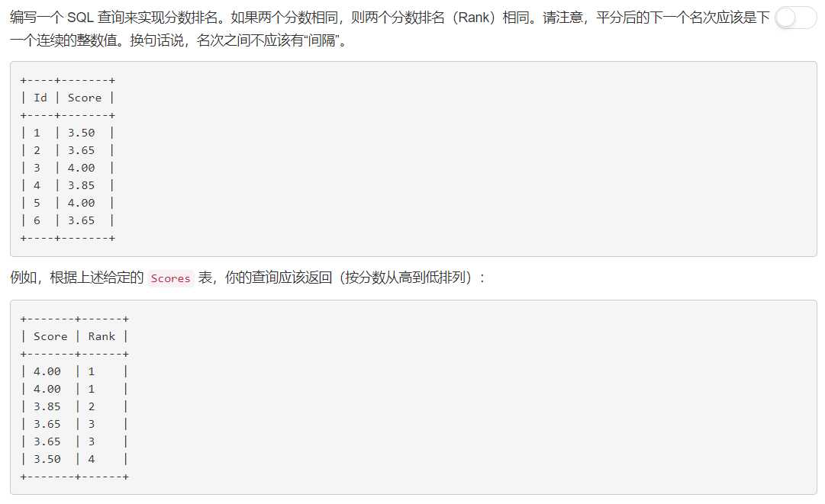Screen dimensions: 825x504
Task: Click the inline Scores code label
Action: [x=170, y=278]
